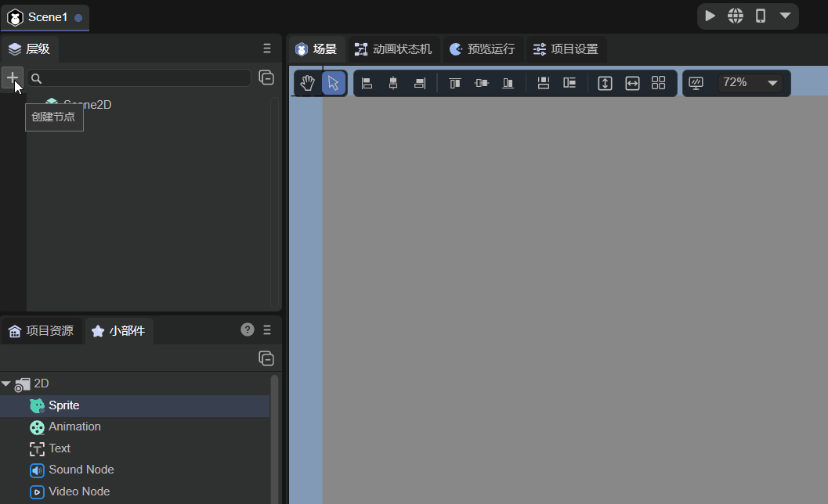The width and height of the screenshot is (828, 504).
Task: Select the Video Node widget
Action: (x=78, y=491)
